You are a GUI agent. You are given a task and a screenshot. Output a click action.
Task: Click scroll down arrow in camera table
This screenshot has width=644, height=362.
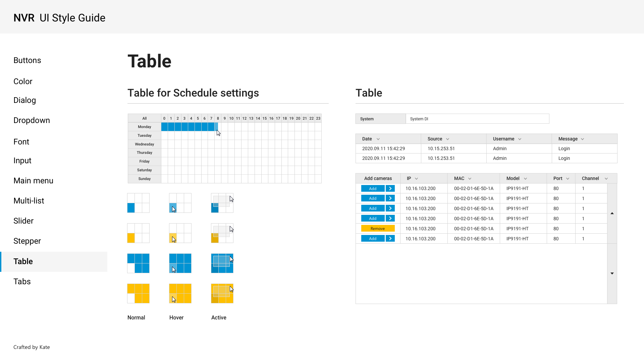[612, 274]
